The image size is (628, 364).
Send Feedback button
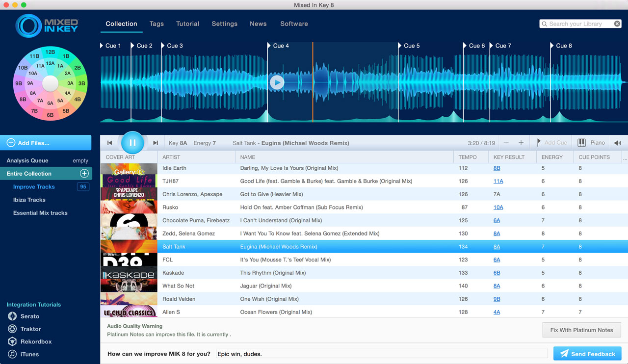pos(587,354)
